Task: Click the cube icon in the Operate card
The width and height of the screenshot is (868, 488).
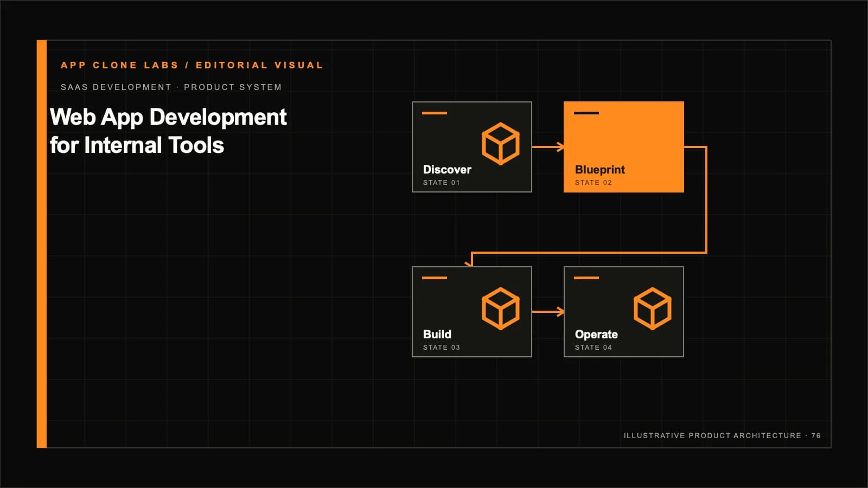Action: [652, 309]
